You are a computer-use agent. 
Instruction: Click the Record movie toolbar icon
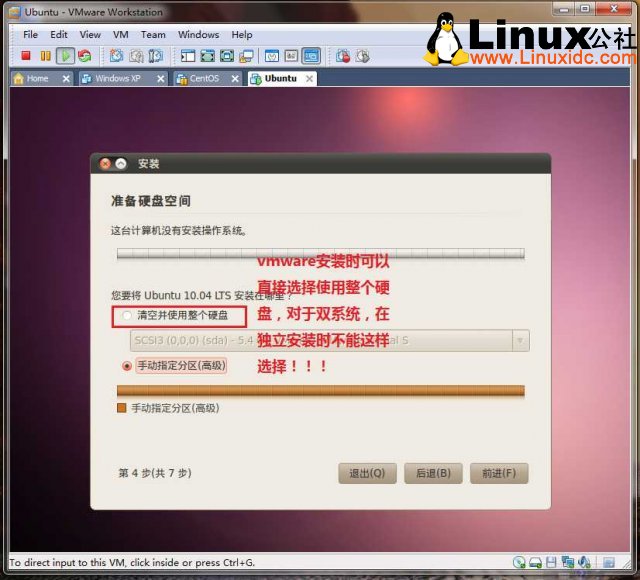coord(343,56)
